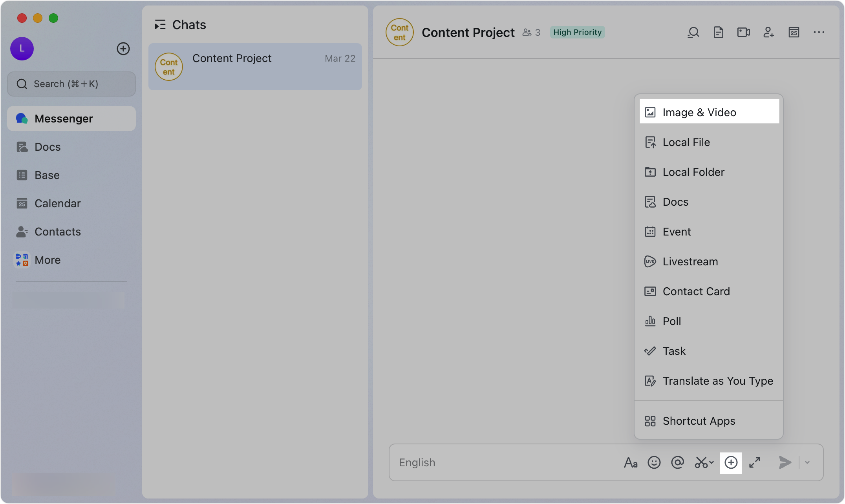Click the @ mention icon
The height and width of the screenshot is (504, 845).
(x=677, y=462)
